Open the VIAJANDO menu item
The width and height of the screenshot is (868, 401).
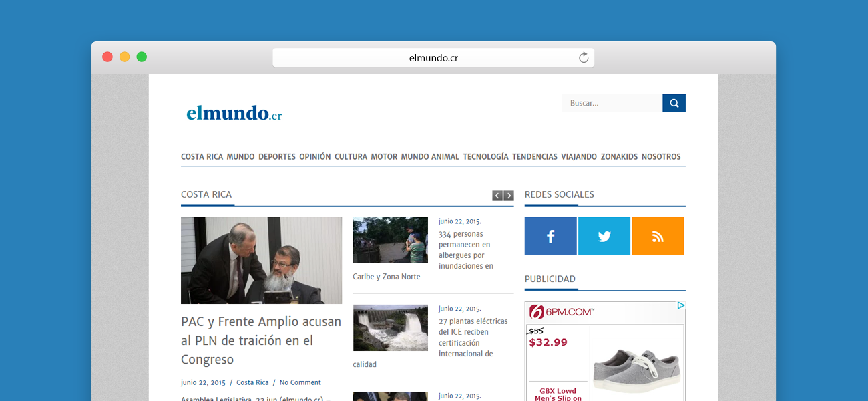coord(579,157)
